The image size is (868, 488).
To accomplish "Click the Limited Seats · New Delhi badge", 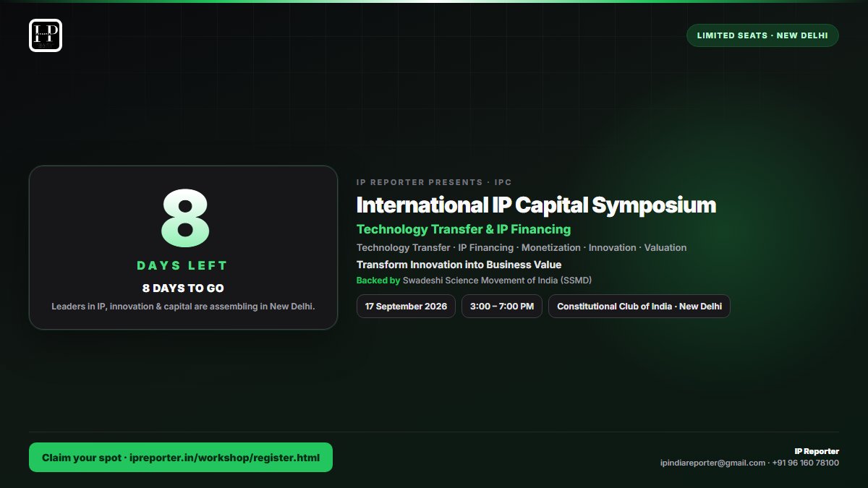I will coord(762,35).
